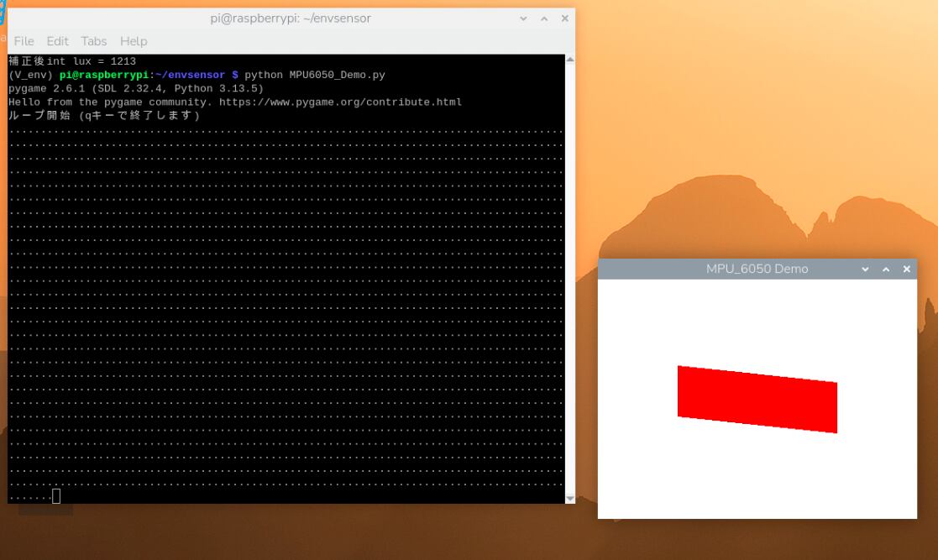Close the MPU_6050 Demo window
The width and height of the screenshot is (938, 560).
(x=907, y=270)
